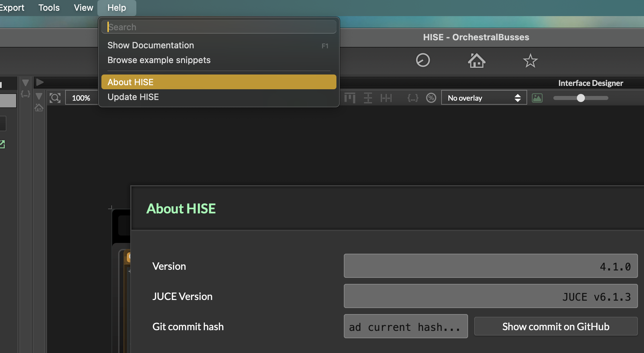
Task: Click the home icon in top toolbar
Action: (x=476, y=60)
